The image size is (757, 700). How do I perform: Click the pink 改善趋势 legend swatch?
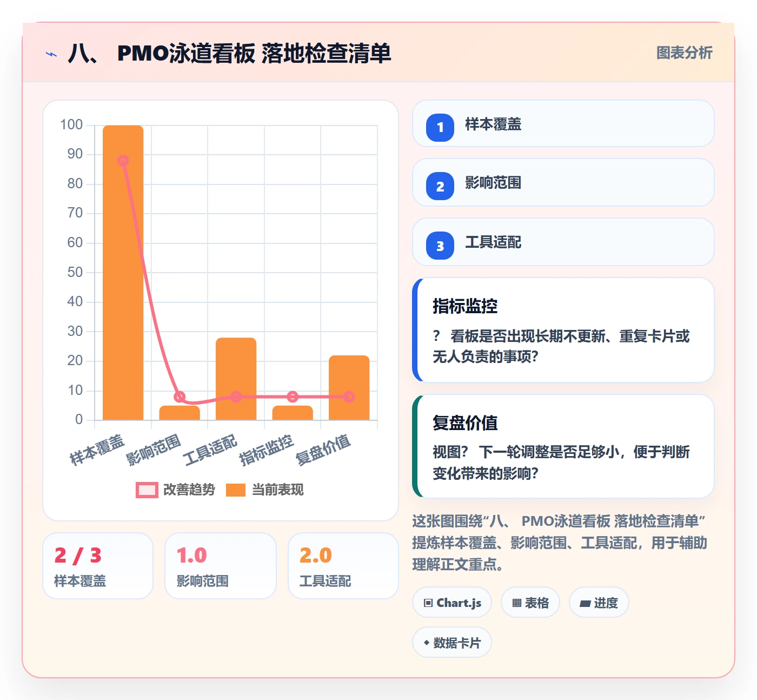pyautogui.click(x=147, y=490)
